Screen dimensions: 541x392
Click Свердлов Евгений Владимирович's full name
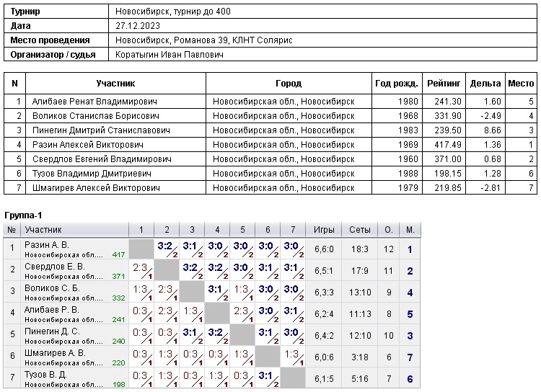(x=102, y=159)
